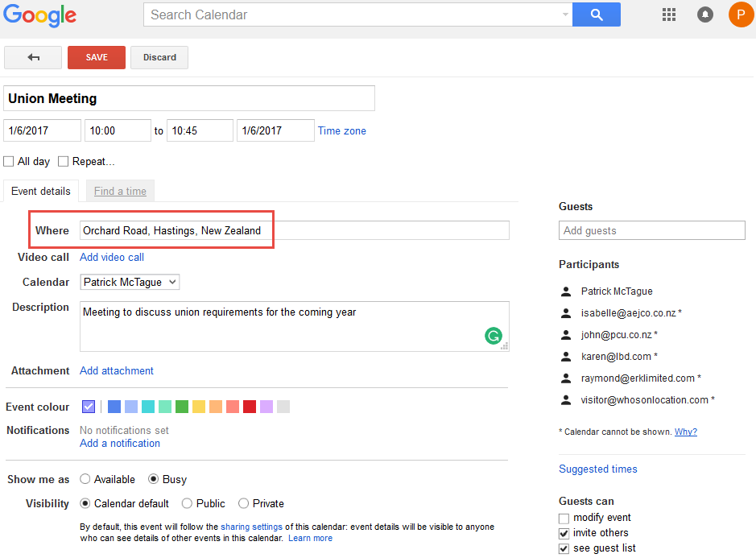756x558 pixels.
Task: Click the Where location field
Action: (x=294, y=230)
